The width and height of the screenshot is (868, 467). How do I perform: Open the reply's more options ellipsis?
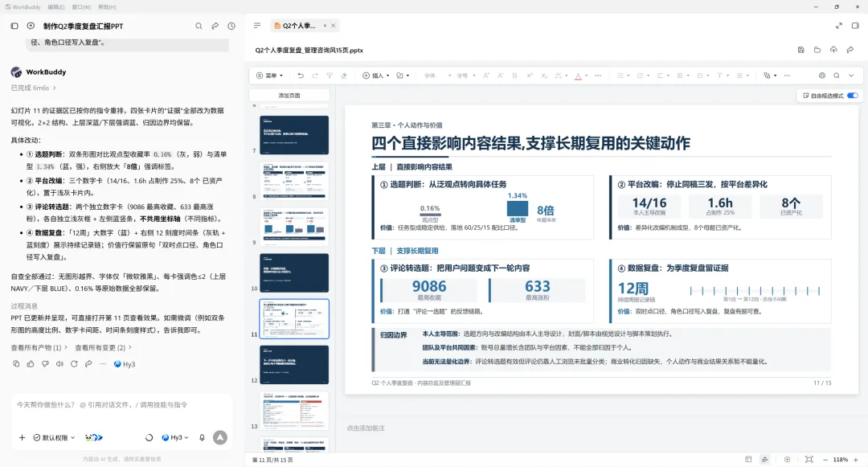click(x=103, y=364)
